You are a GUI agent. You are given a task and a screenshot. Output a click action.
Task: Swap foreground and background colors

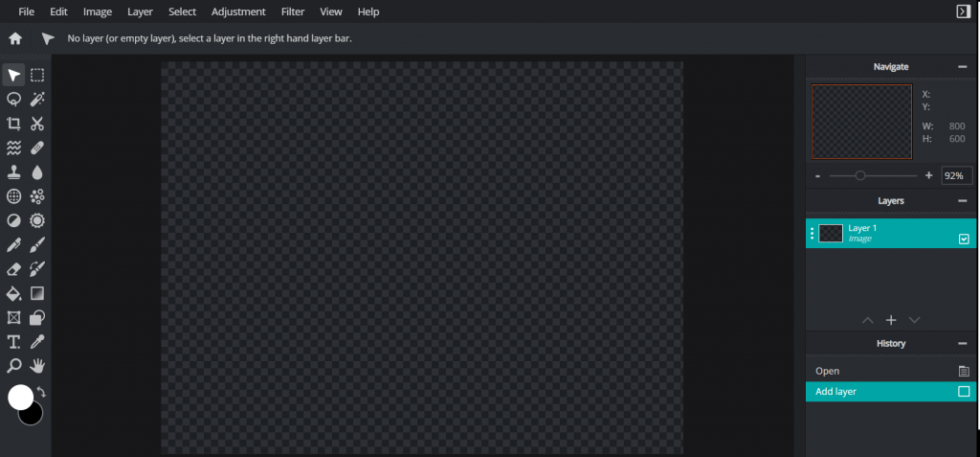click(41, 393)
